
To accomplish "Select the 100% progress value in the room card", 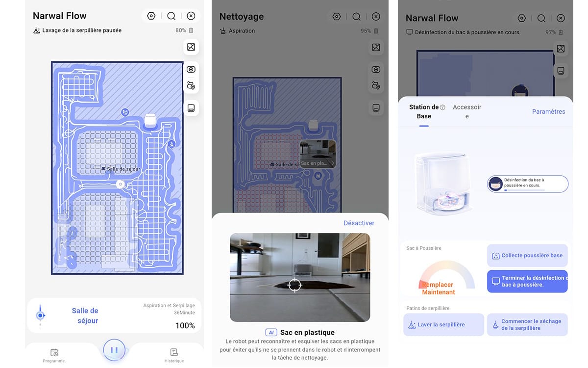I will (185, 325).
